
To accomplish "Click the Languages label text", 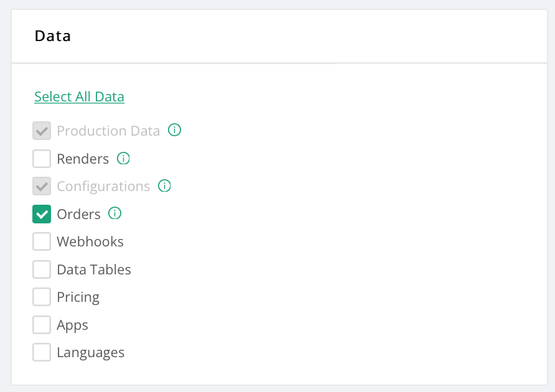I will (90, 352).
